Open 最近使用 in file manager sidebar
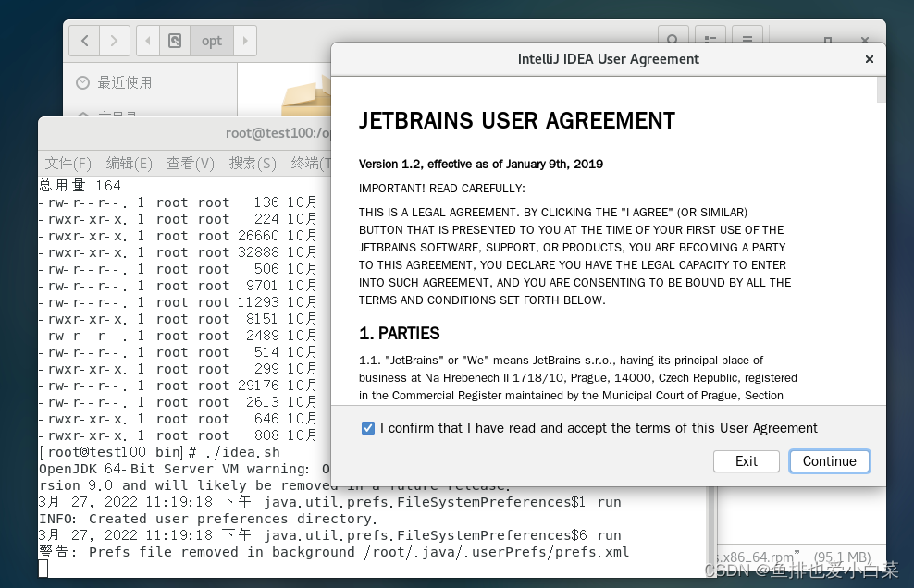Screen dimensions: 914x588 coord(124,83)
